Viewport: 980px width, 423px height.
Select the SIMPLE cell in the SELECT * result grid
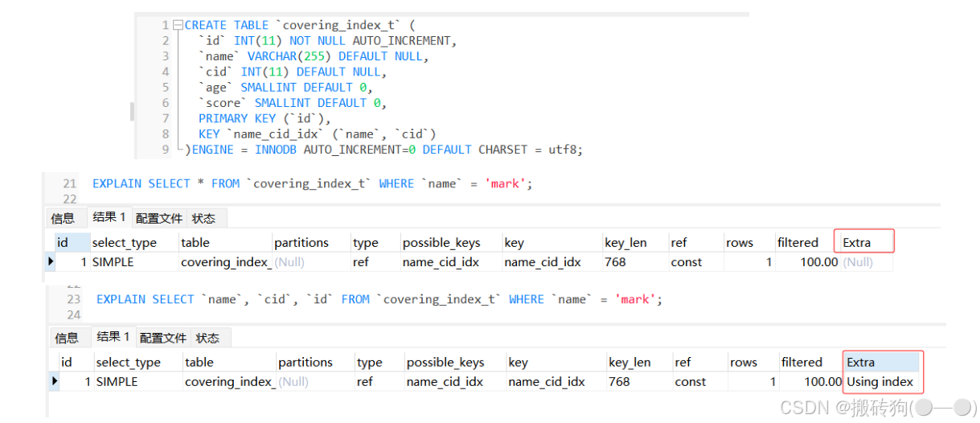pos(133,261)
